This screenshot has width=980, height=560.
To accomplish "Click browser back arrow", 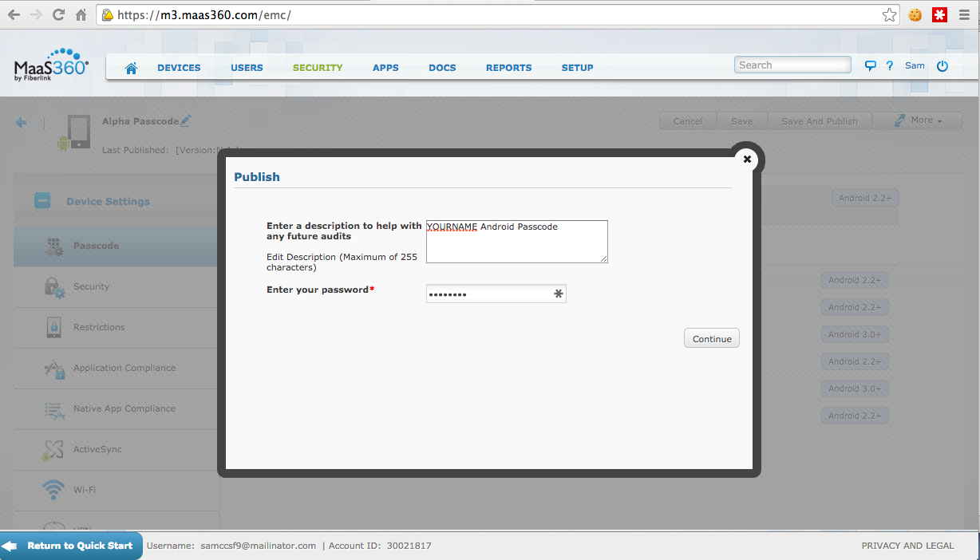I will pyautogui.click(x=14, y=14).
